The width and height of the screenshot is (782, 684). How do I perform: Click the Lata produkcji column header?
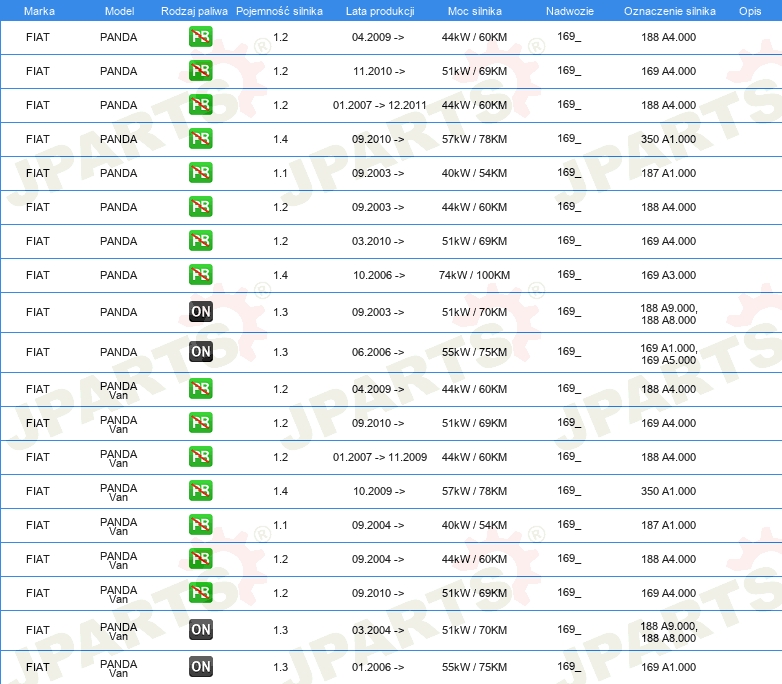click(x=380, y=11)
